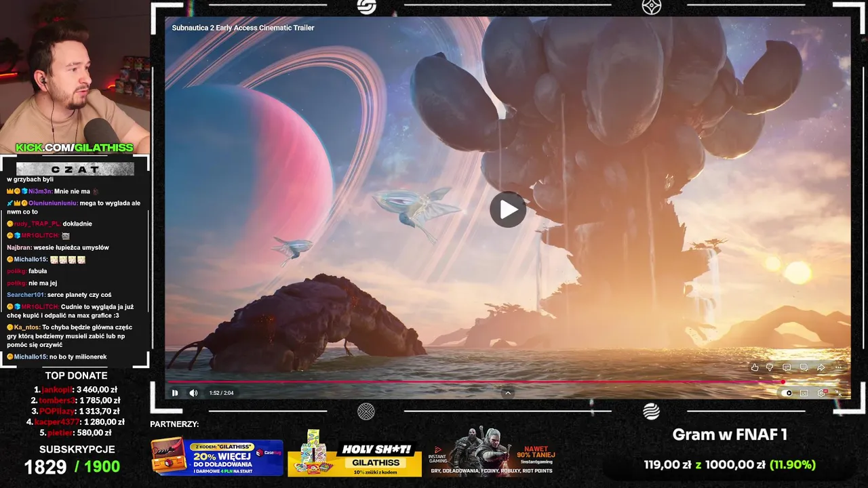Click the circular target emblem at top right frame
The width and height of the screenshot is (868, 488).
[x=652, y=7]
